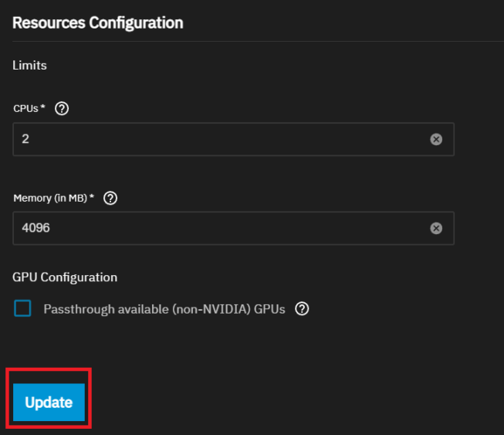Clear the Memory field with X icon
The width and height of the screenshot is (504, 435).
click(x=436, y=229)
